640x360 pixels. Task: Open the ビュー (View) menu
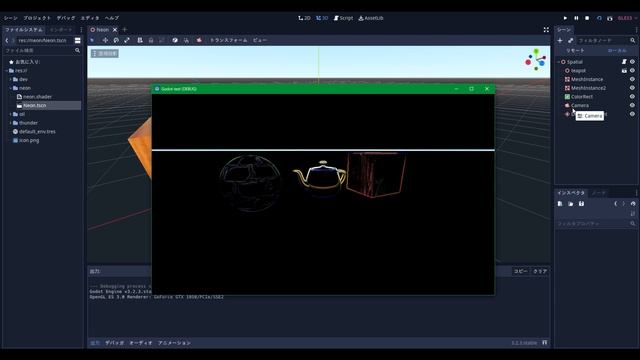tap(260, 40)
